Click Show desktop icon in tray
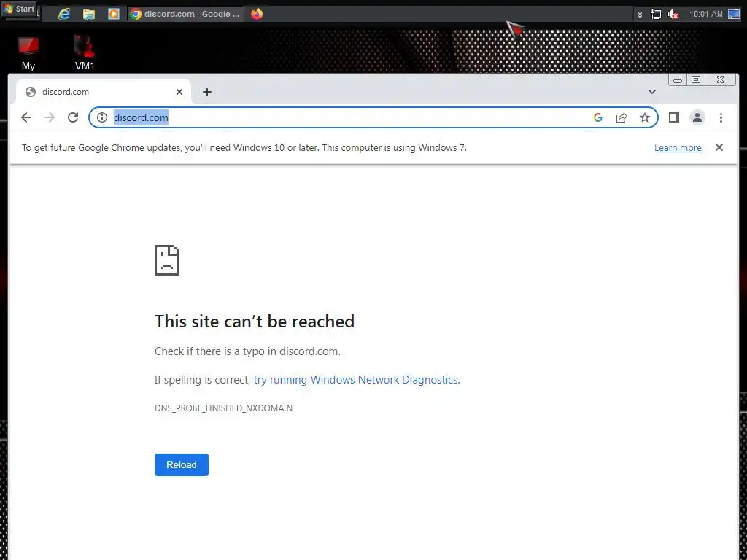 (734, 15)
